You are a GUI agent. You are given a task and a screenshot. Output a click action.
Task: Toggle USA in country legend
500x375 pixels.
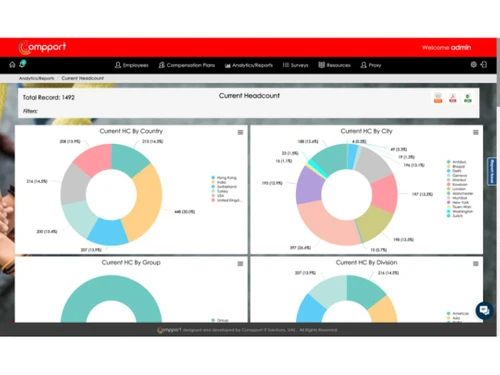(218, 196)
